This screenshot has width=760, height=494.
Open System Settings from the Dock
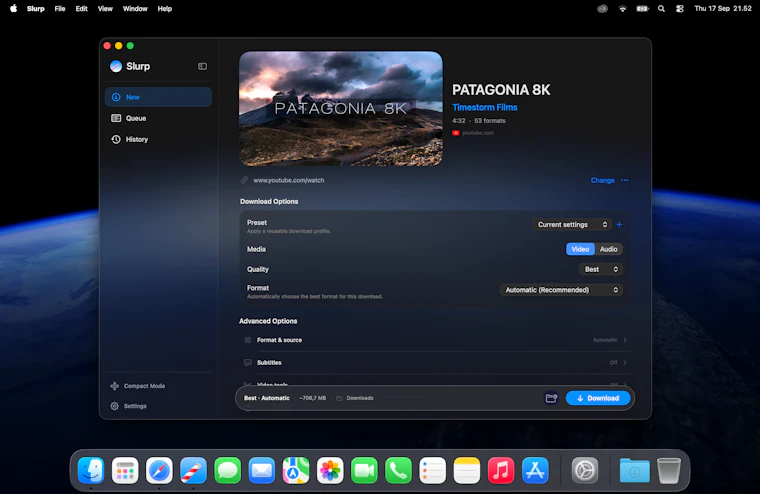tap(585, 470)
